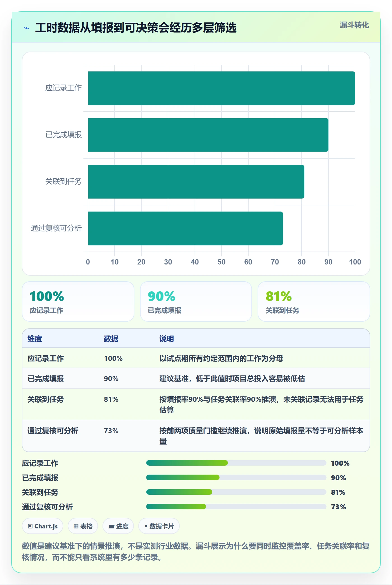Click the description 以试点期所有约定范围内的工作为分母

(221, 358)
